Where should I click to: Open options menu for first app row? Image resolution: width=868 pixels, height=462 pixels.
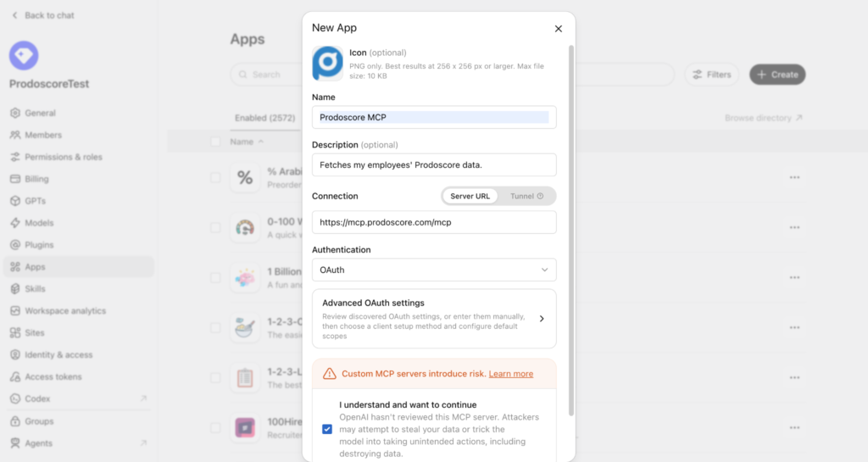point(794,178)
